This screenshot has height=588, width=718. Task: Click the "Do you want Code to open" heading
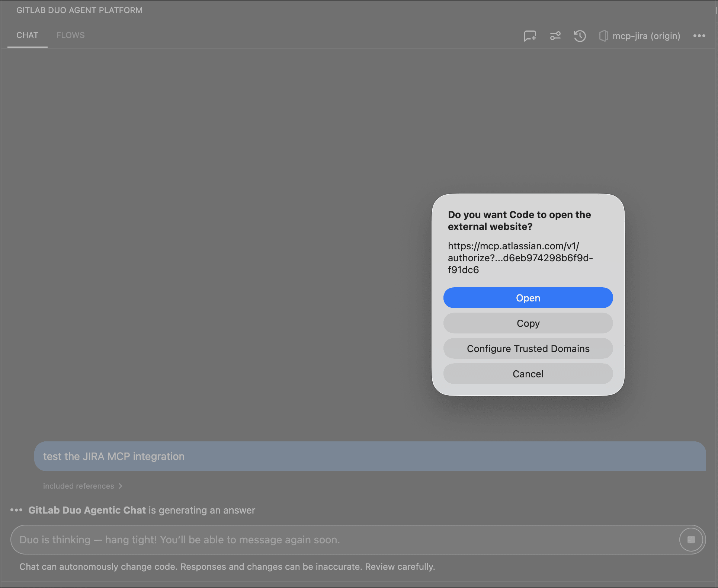coord(519,221)
